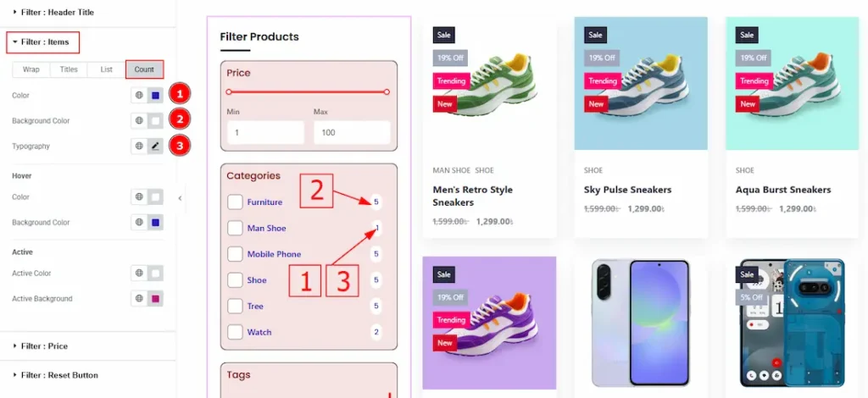This screenshot has height=398, width=868.
Task: Open the Typography pencil edit icon
Action: pos(156,146)
